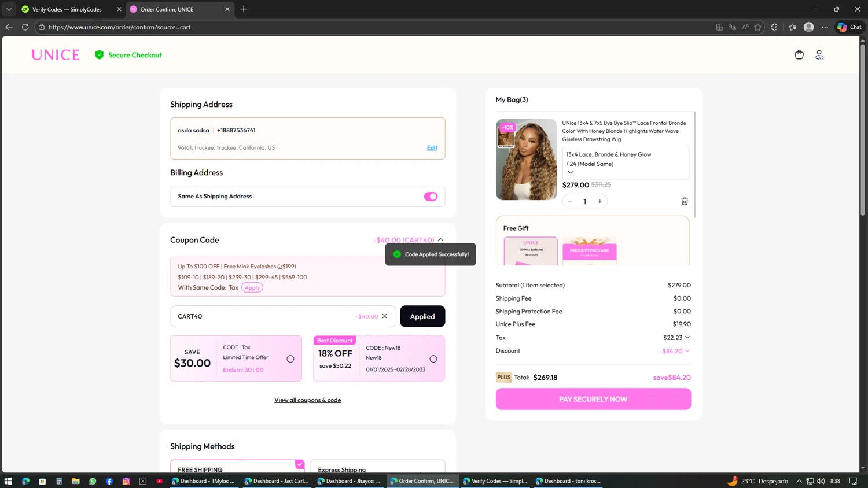The height and width of the screenshot is (488, 868).
Task: Delete the wig item with trash icon
Action: [685, 201]
